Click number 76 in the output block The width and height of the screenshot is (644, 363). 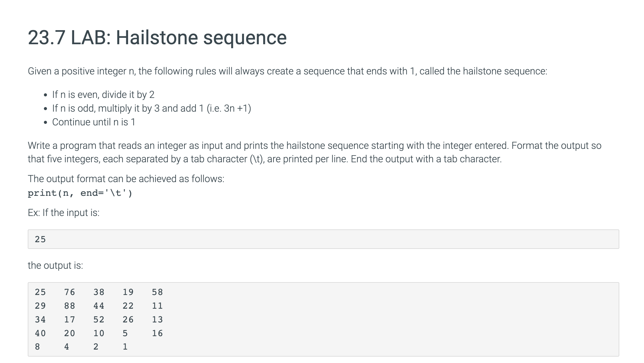(x=70, y=292)
